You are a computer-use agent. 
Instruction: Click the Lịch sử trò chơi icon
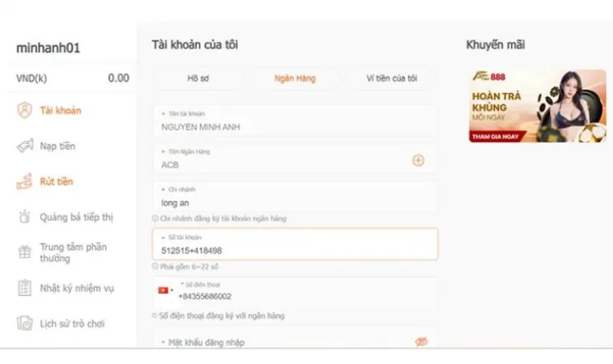point(24,324)
